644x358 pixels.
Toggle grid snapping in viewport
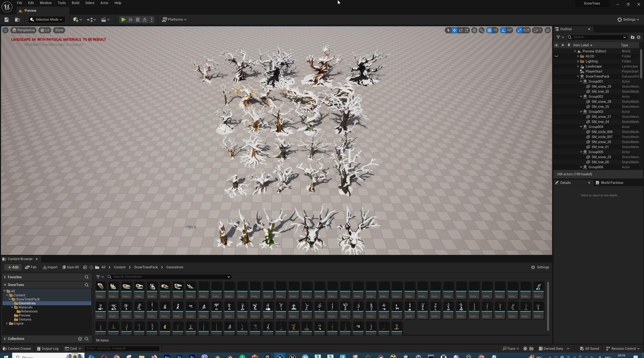pos(489,30)
